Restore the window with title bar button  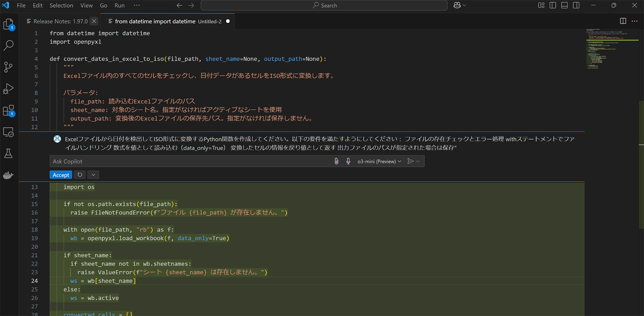[614, 6]
